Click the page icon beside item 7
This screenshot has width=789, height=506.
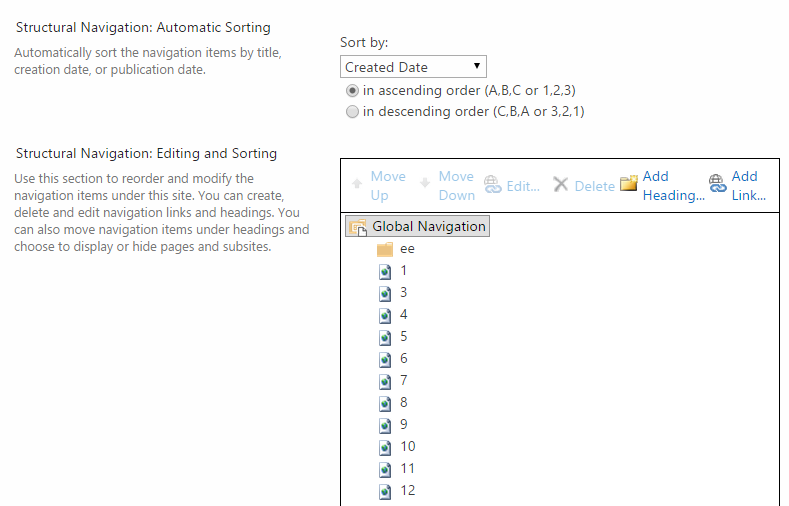click(x=385, y=381)
